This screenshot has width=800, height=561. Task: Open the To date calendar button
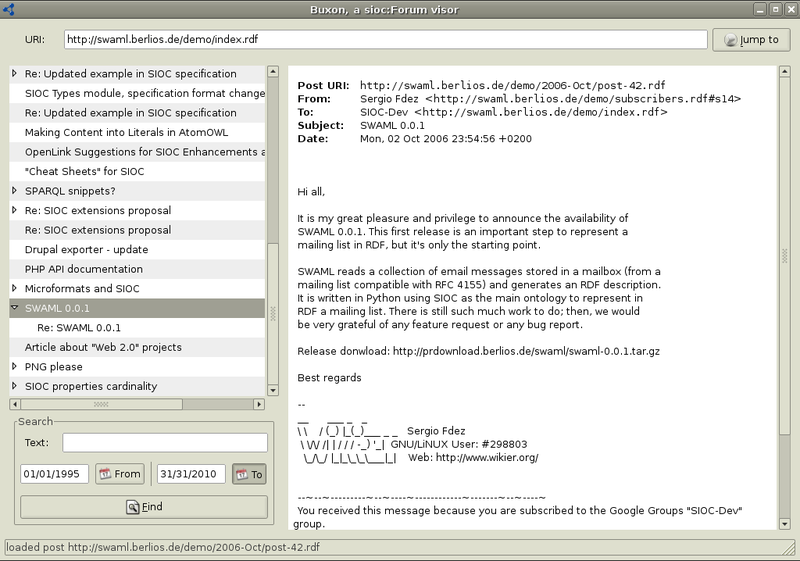tap(249, 474)
